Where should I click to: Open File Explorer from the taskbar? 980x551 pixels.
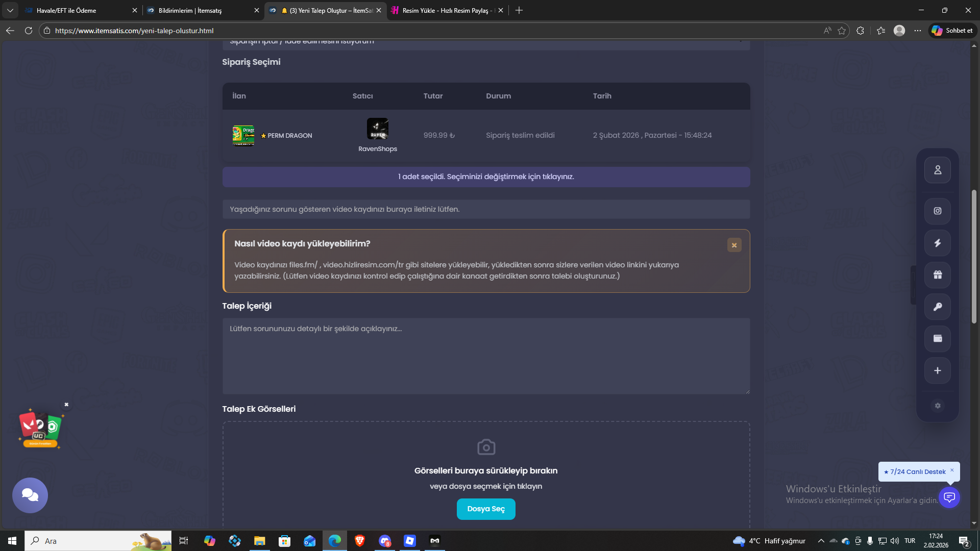tap(260, 541)
